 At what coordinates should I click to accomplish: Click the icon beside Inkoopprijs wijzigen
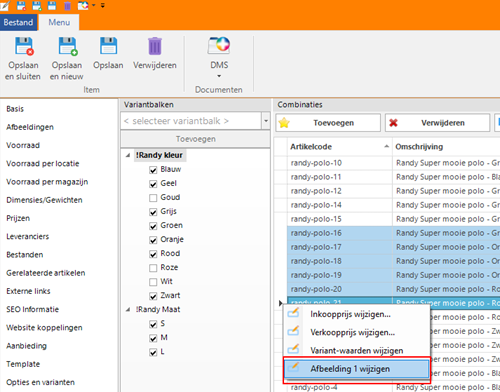point(293,313)
